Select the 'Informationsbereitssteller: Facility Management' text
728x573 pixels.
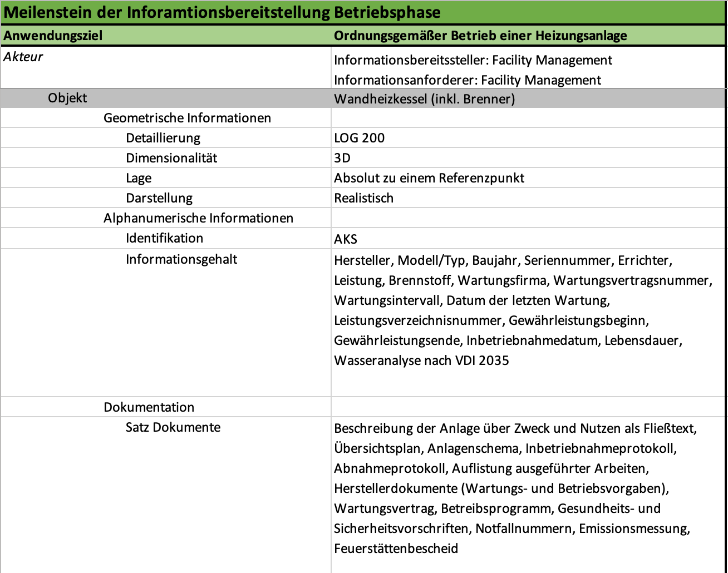473,60
